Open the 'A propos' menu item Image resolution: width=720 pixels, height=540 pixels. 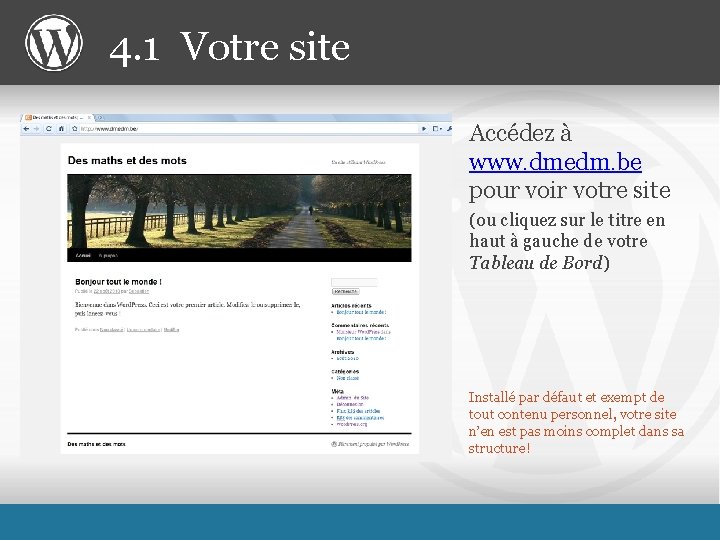click(x=108, y=255)
